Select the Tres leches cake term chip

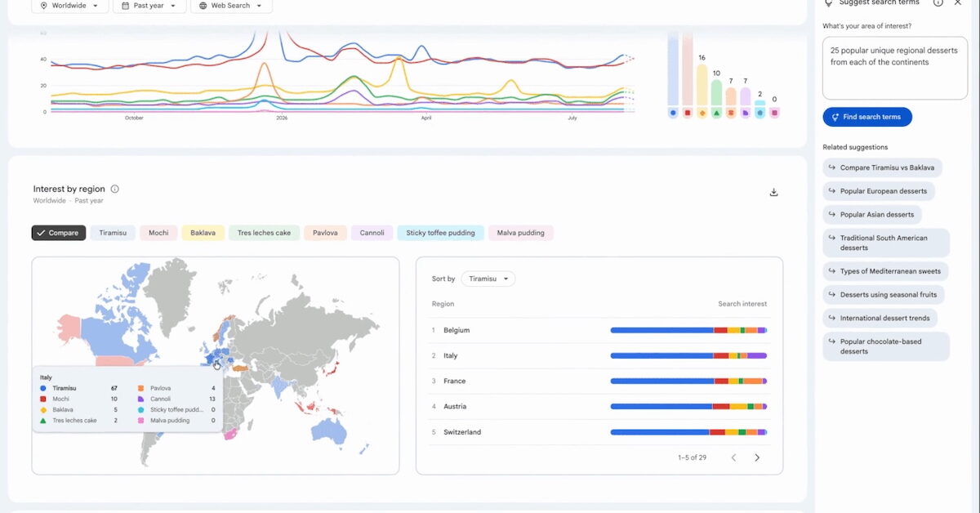tap(265, 233)
